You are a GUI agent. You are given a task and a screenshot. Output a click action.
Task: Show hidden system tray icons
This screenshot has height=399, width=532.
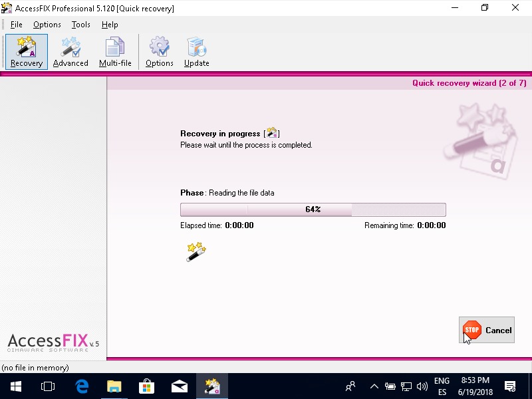click(374, 386)
